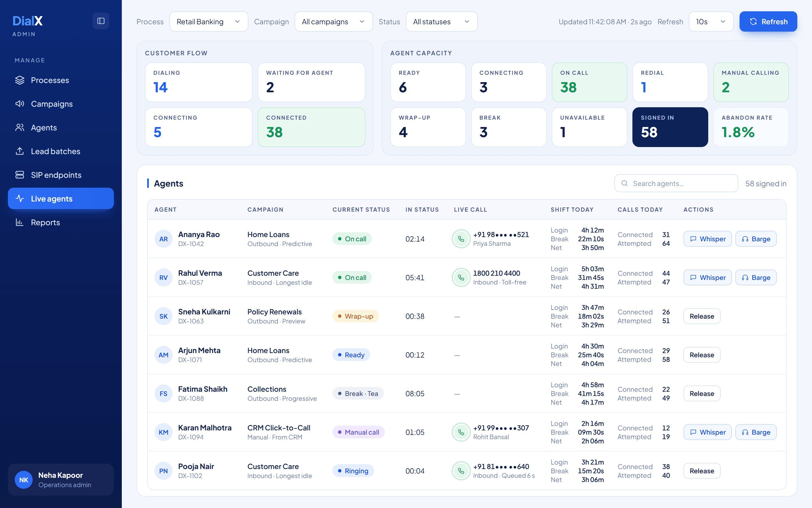Release Pooja Nair

click(x=701, y=471)
